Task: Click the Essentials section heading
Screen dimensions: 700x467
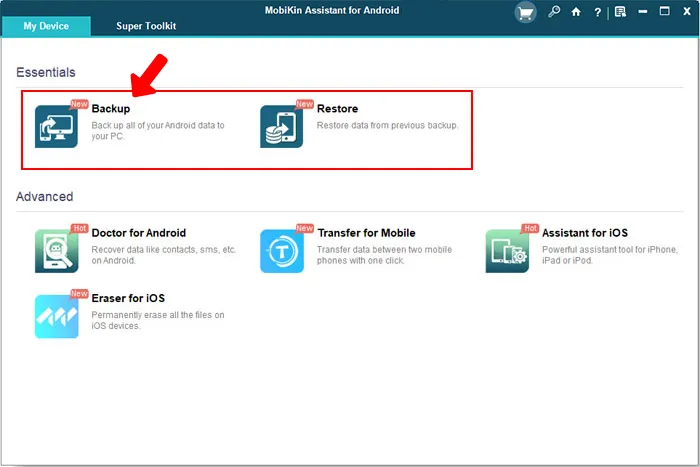Action: (x=46, y=72)
